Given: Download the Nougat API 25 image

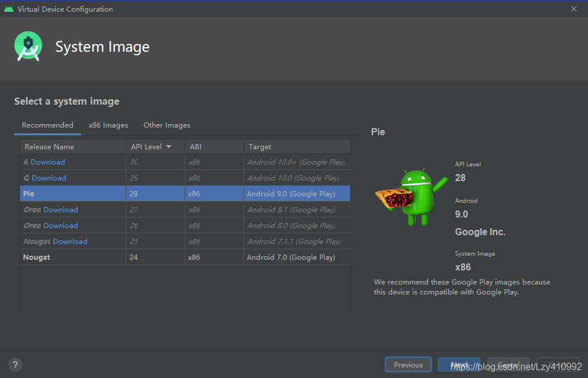Looking at the screenshot, I should point(70,241).
